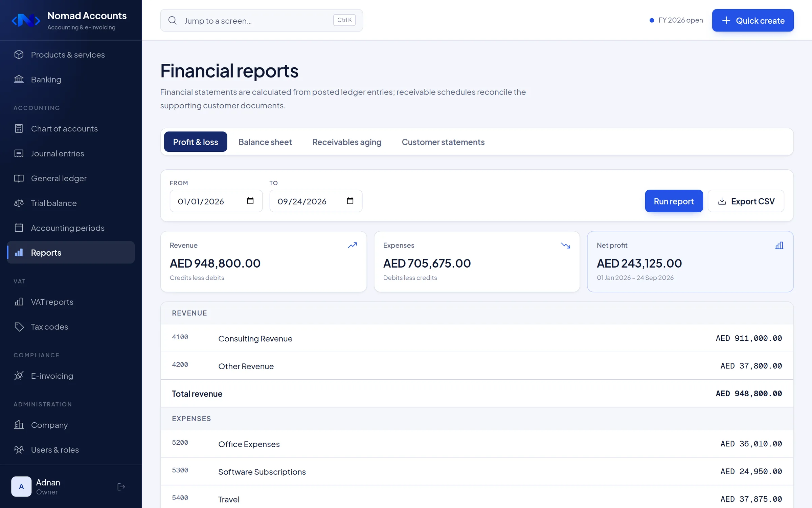Click the General ledger book icon

[x=19, y=178]
